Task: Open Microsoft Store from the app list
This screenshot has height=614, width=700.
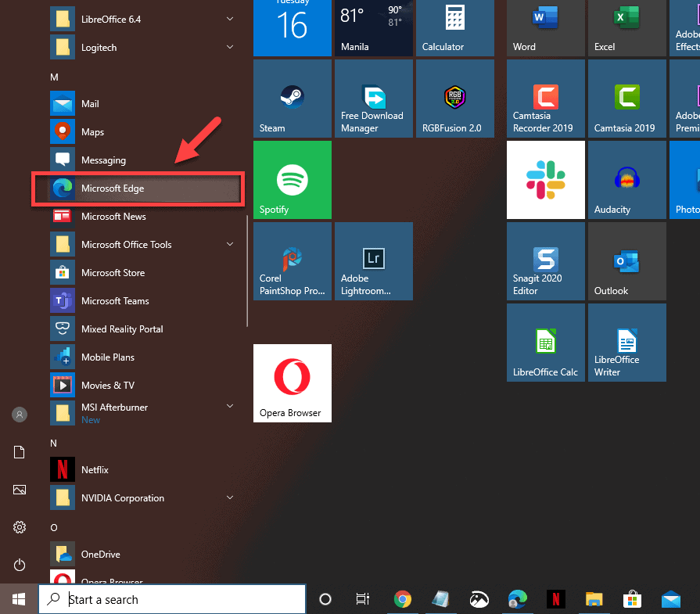Action: [143, 273]
